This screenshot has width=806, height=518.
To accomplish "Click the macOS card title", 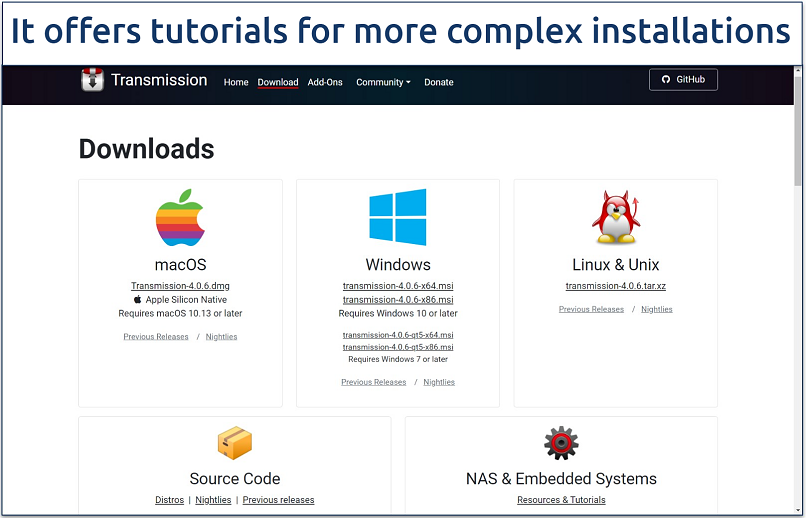I will 180,265.
